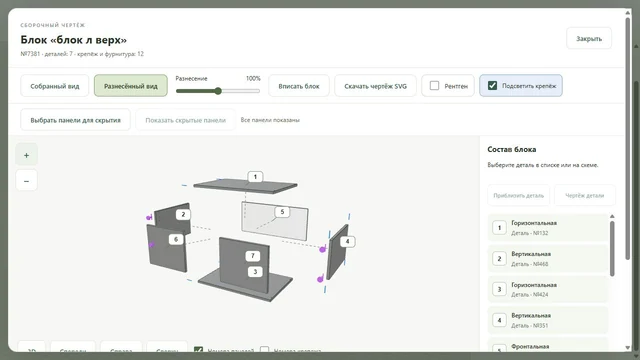Click the 'Состав блока' heading
Viewport: 640px width, 360px height.
point(512,149)
